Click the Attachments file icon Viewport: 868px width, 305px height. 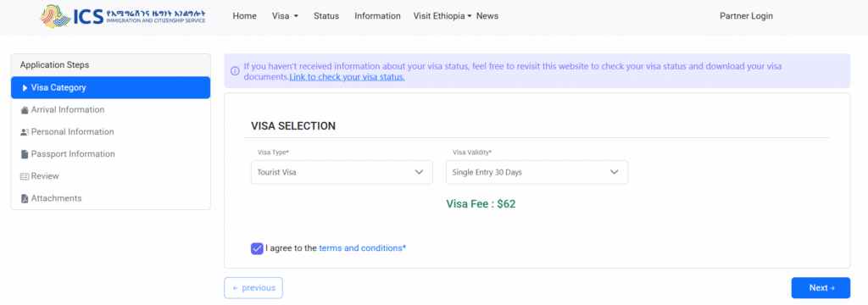25,199
